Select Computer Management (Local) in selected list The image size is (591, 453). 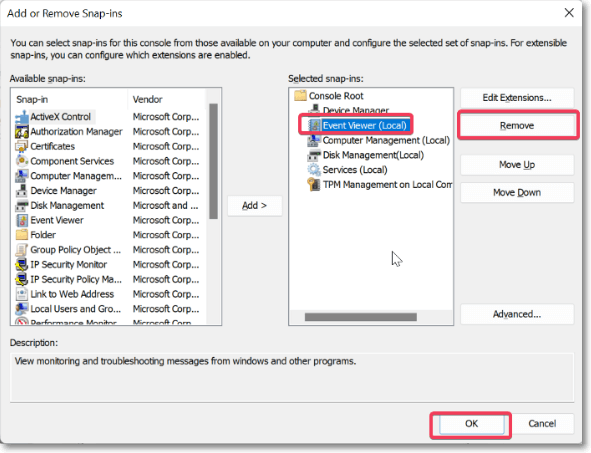[x=379, y=140]
